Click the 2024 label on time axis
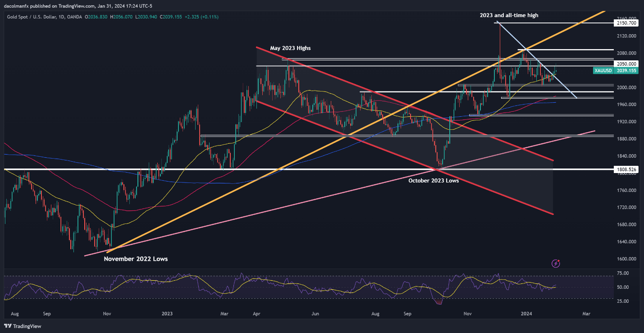 526,313
